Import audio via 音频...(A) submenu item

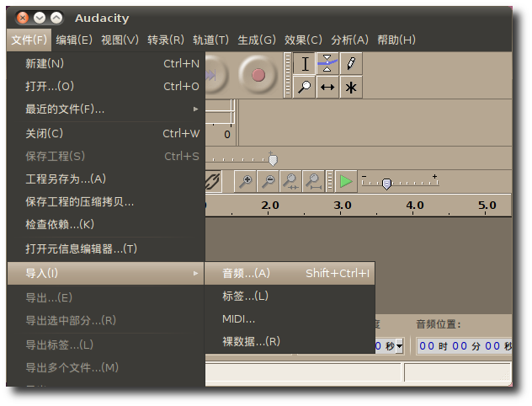pyautogui.click(x=290, y=273)
